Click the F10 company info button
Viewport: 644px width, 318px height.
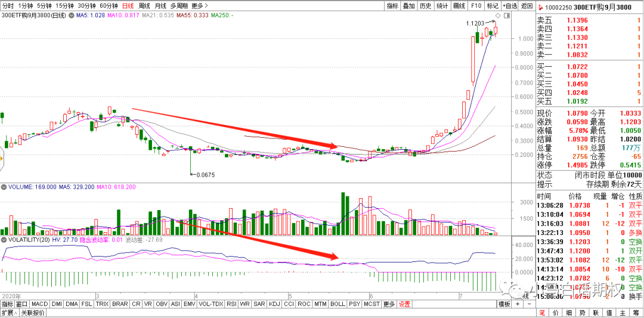476,5
